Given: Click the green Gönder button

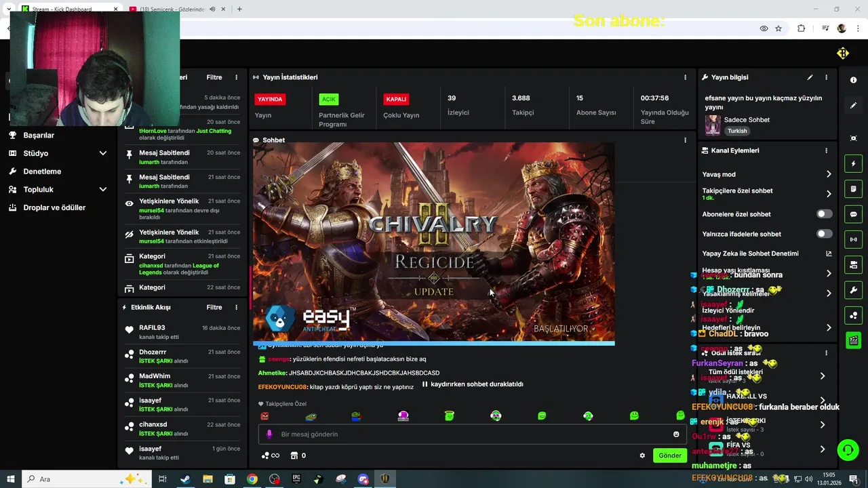Looking at the screenshot, I should [x=669, y=455].
